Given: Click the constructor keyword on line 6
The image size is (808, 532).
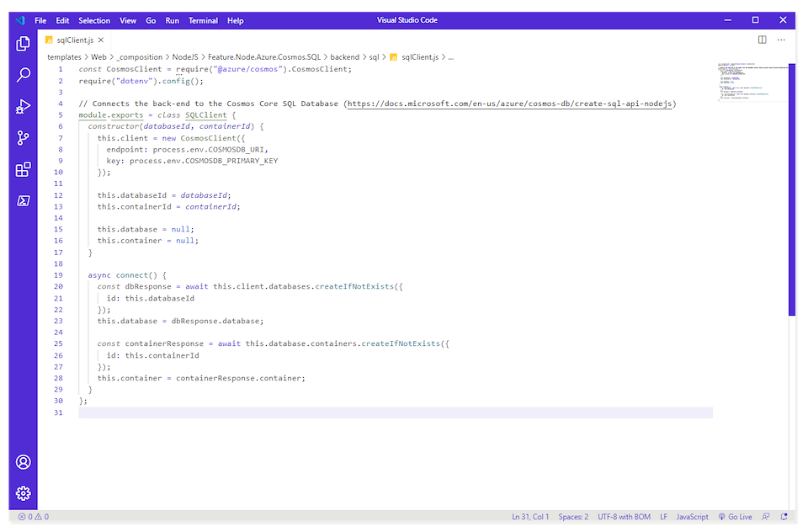Looking at the screenshot, I should coord(114,126).
